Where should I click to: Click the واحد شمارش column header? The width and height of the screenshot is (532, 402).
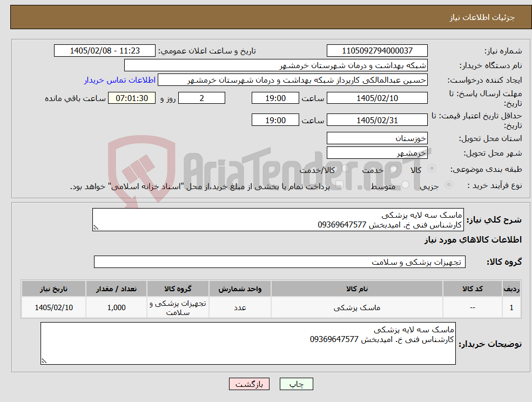tap(240, 289)
